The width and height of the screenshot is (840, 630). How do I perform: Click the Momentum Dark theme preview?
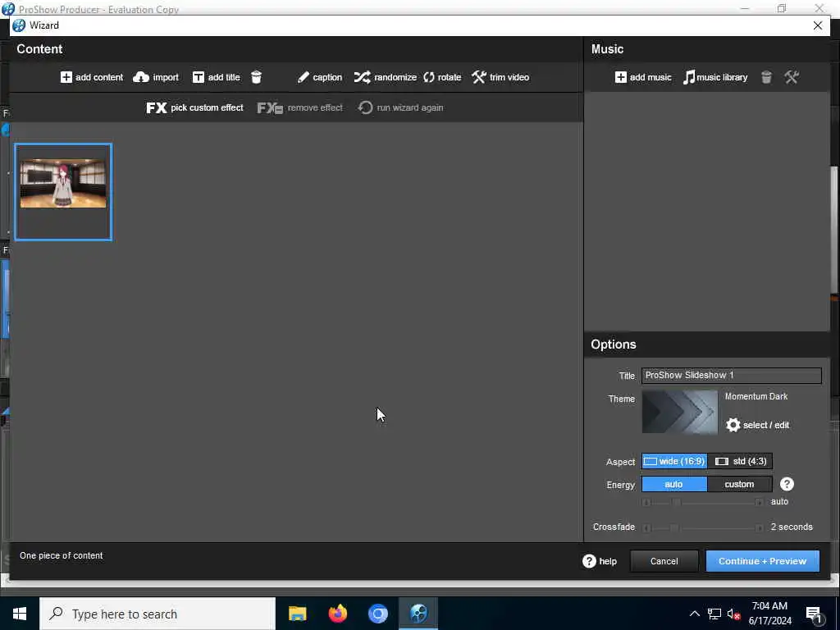679,412
